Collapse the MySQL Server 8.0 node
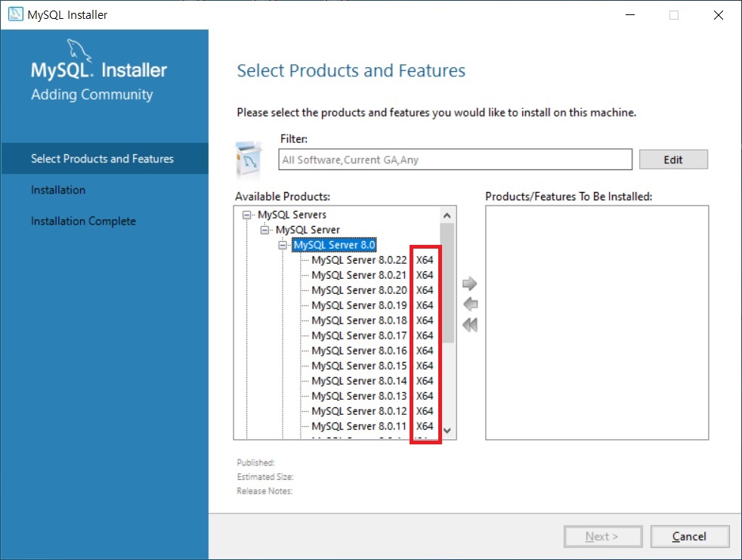Image resolution: width=742 pixels, height=560 pixels. click(283, 245)
